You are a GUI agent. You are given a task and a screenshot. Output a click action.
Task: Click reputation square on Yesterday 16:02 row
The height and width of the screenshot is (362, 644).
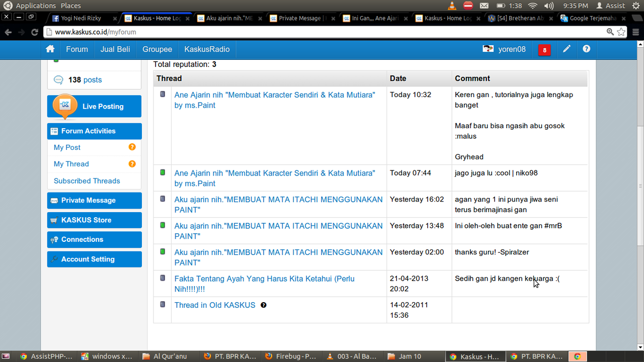pos(163,199)
